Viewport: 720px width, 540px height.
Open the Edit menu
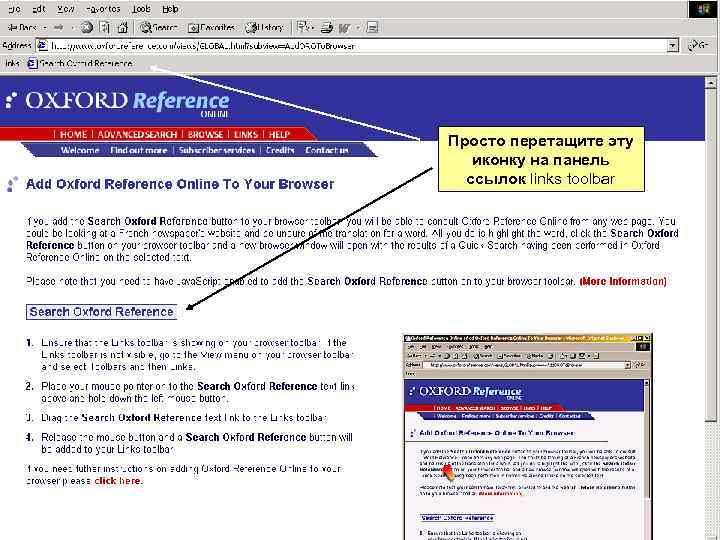pos(39,9)
